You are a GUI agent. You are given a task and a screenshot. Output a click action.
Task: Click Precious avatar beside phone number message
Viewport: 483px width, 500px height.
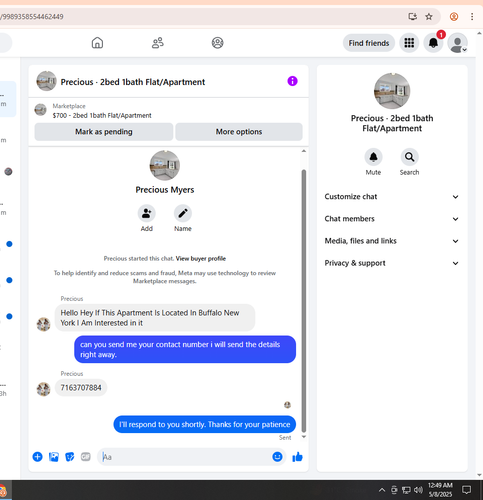43,389
